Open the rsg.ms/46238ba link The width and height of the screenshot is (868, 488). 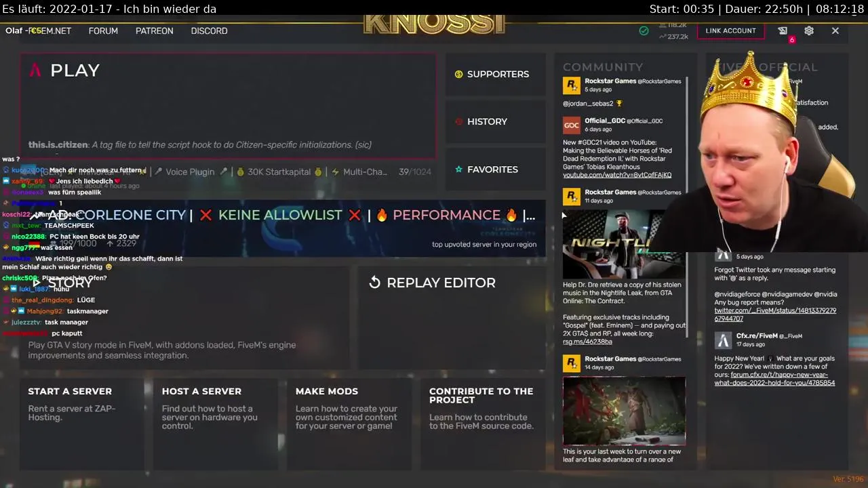click(x=587, y=342)
